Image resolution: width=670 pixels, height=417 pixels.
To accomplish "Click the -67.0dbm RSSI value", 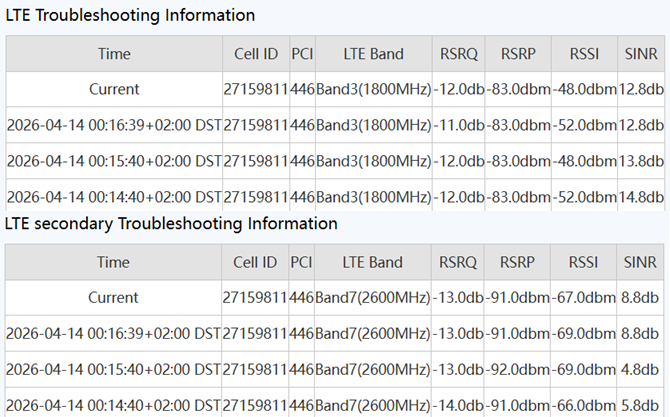I will [584, 297].
